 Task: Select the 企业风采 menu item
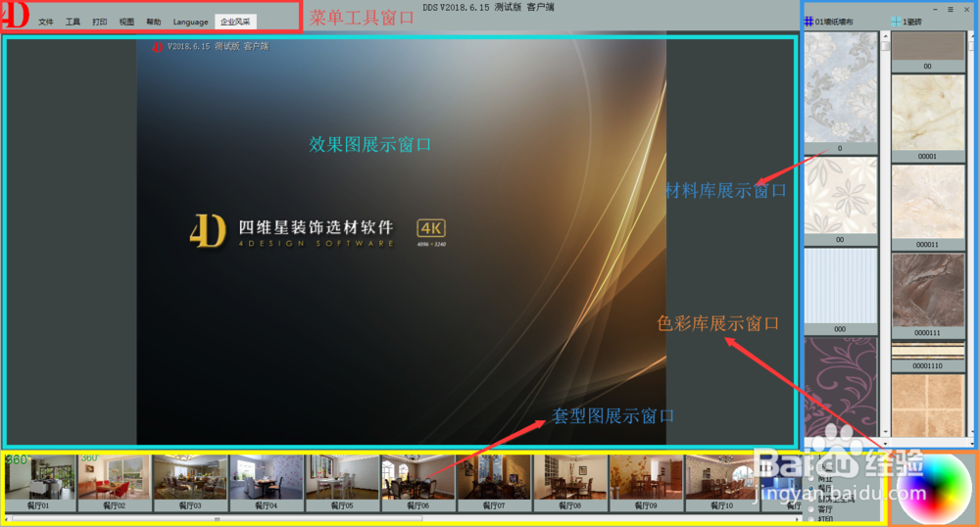235,22
